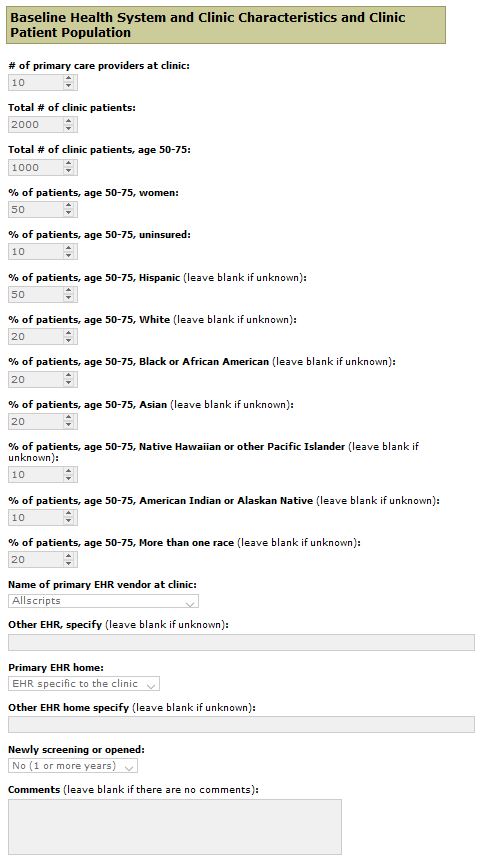Select the Asian percentage number field
The image size is (482, 861).
click(36, 421)
